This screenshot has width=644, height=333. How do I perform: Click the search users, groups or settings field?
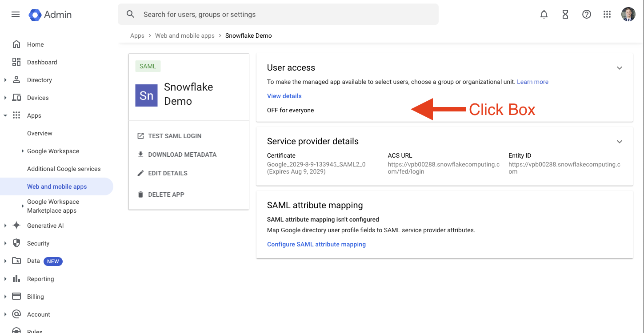pyautogui.click(x=284, y=14)
